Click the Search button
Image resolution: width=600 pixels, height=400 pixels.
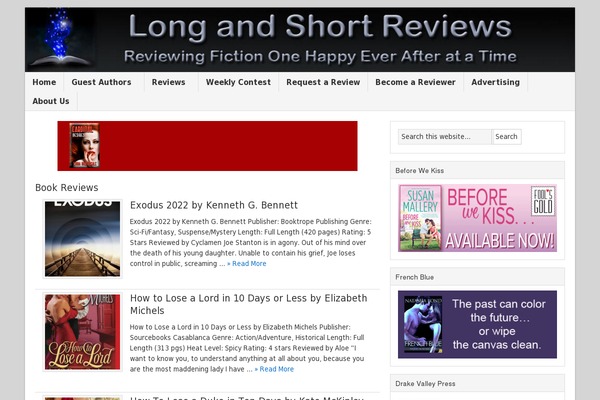point(506,137)
